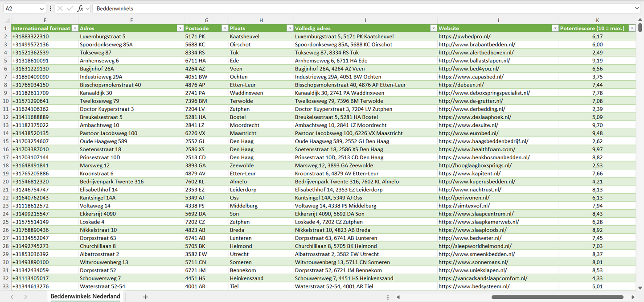Click the horizontal scrollbar thumb
The image size is (644, 302).
coord(558,297)
